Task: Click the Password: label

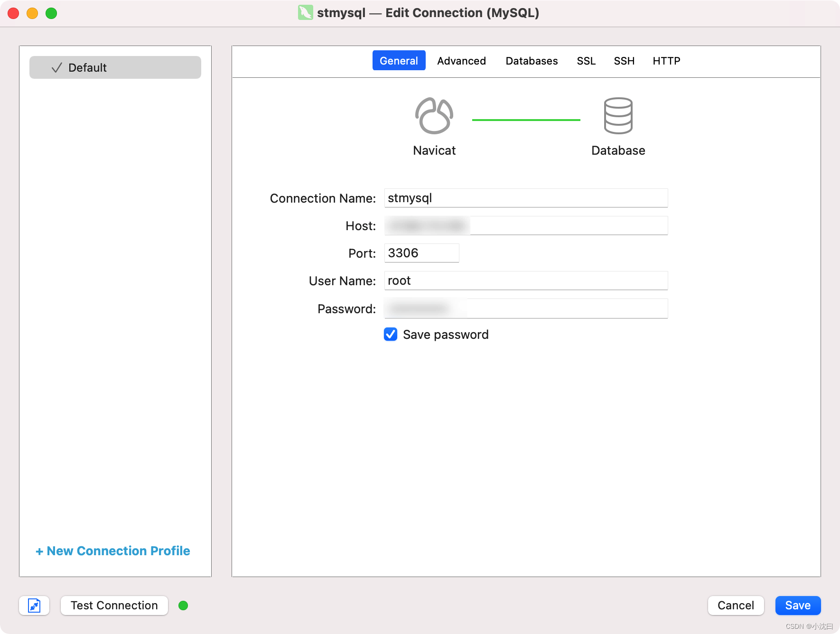Action: click(346, 309)
